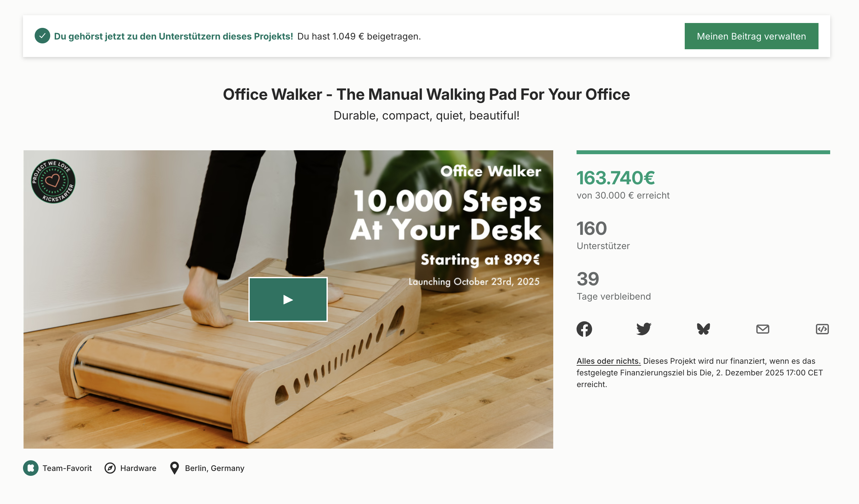Image resolution: width=859 pixels, height=504 pixels.
Task: Click the Project We Love badge
Action: coord(53,181)
